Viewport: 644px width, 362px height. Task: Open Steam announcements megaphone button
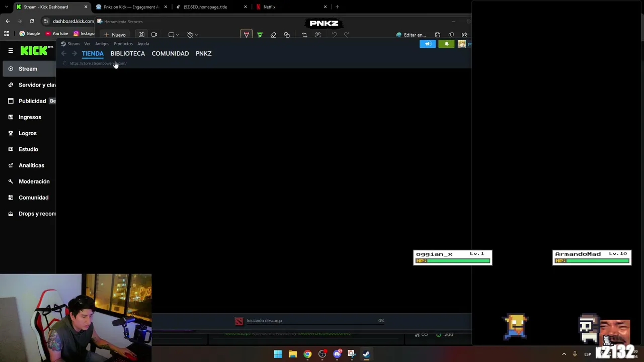(428, 44)
